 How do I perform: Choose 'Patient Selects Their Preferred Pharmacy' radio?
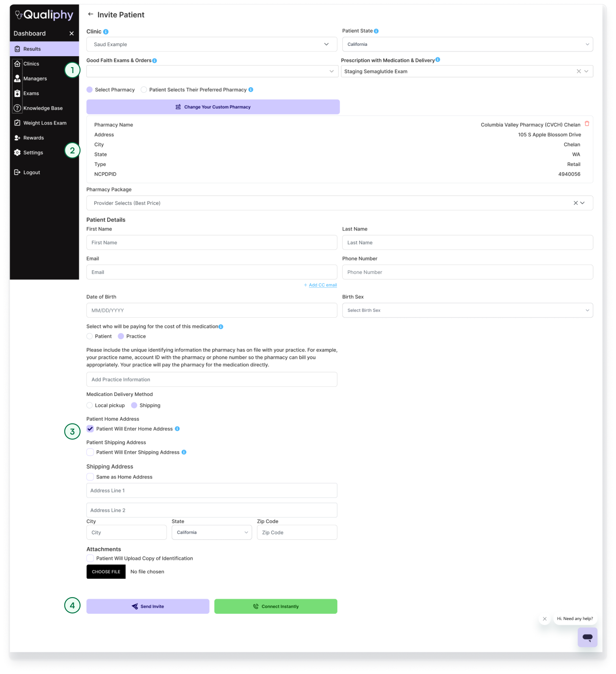[x=143, y=90]
